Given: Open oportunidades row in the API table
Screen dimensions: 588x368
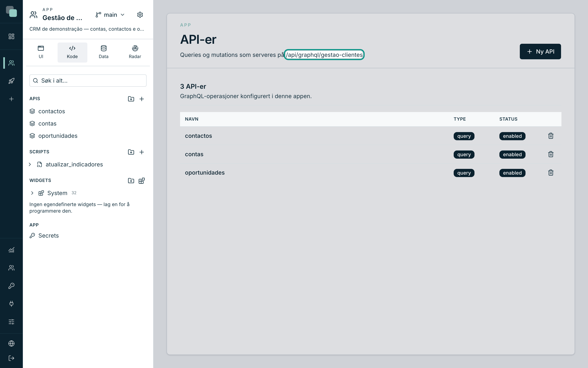Looking at the screenshot, I should coord(371,173).
